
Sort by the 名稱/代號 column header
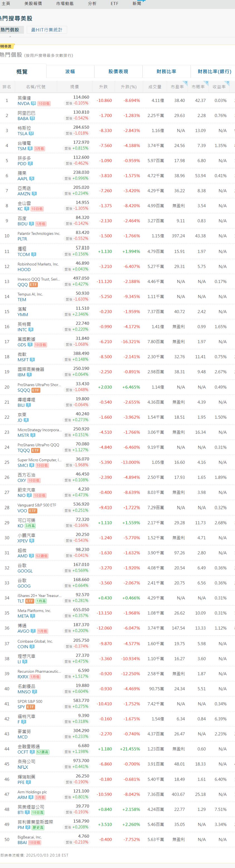(36, 87)
